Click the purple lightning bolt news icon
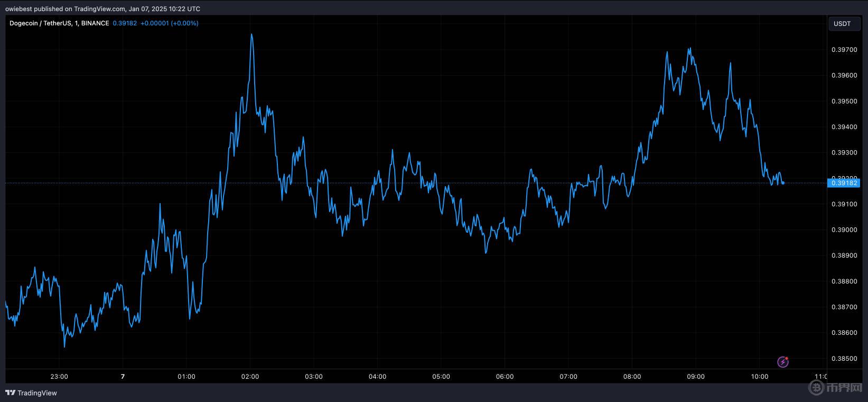The height and width of the screenshot is (402, 868). pos(783,362)
